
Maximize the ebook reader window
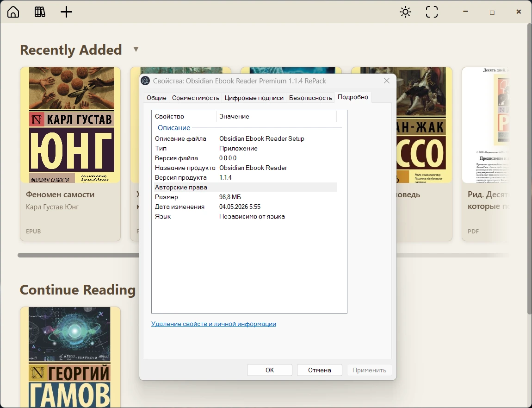492,12
